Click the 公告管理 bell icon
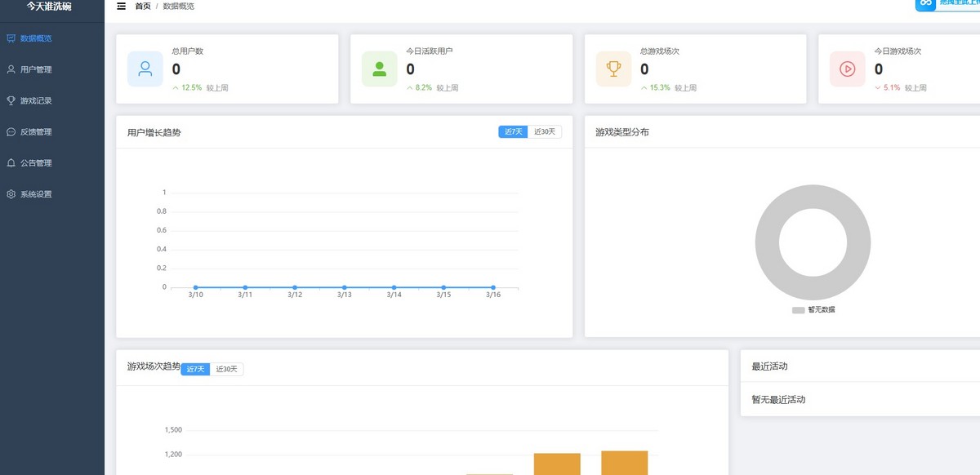980x475 pixels. coord(11,163)
